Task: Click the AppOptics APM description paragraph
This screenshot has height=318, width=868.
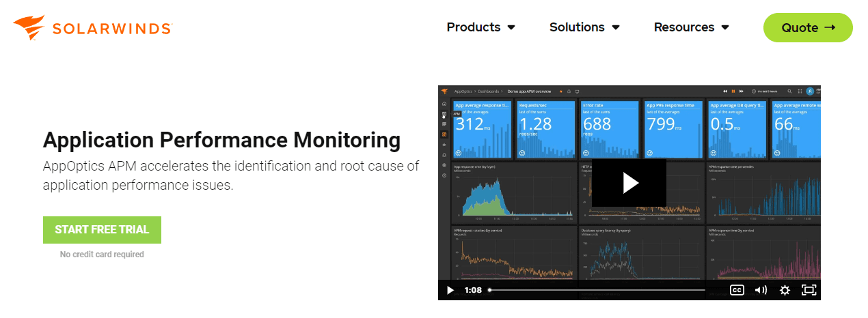Action: point(231,175)
